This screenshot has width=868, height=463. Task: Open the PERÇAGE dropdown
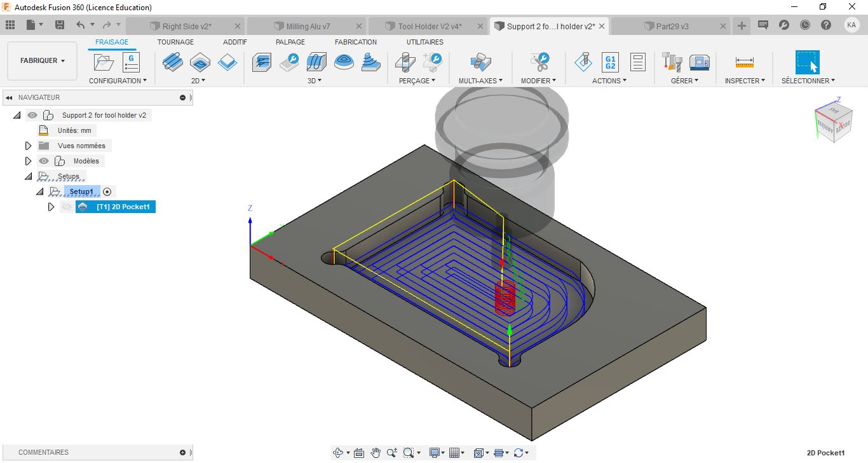click(x=417, y=81)
